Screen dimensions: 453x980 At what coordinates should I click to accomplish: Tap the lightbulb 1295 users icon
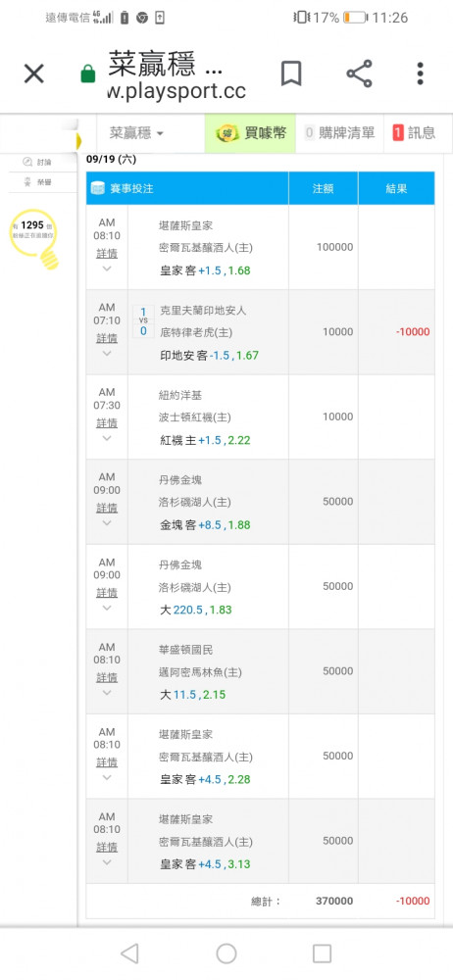click(x=35, y=239)
